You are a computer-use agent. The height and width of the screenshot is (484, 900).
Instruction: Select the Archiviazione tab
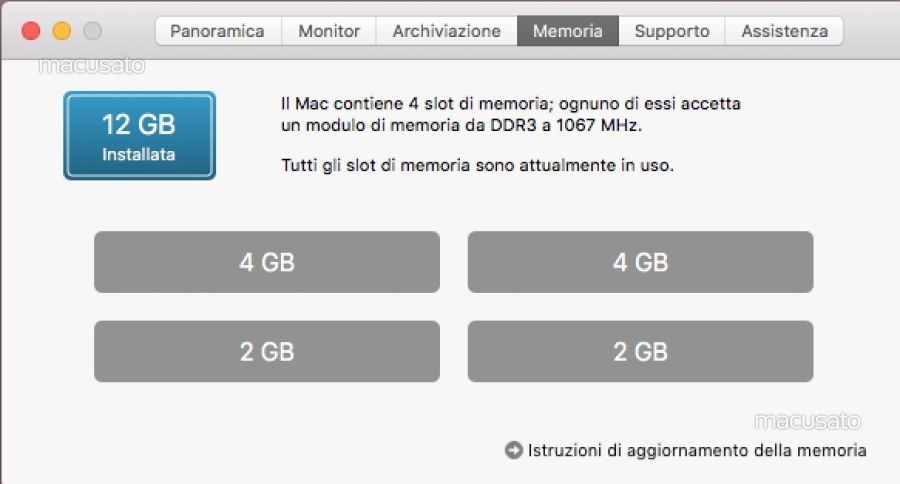(446, 31)
